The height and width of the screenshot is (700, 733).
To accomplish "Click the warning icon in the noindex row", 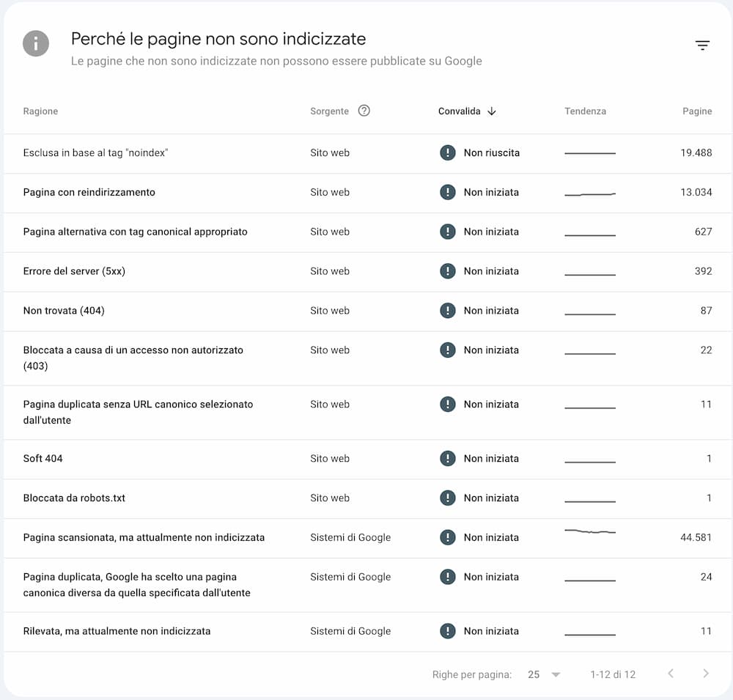I will pyautogui.click(x=447, y=152).
